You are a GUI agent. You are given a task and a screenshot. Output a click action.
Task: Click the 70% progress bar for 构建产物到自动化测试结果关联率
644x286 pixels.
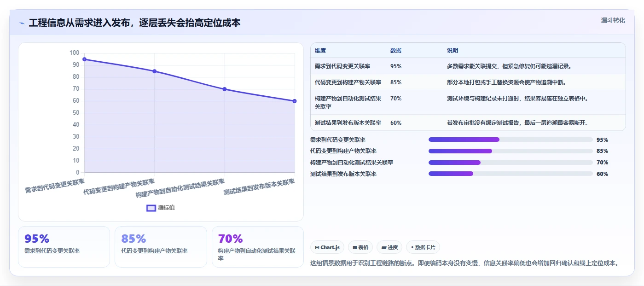point(511,163)
